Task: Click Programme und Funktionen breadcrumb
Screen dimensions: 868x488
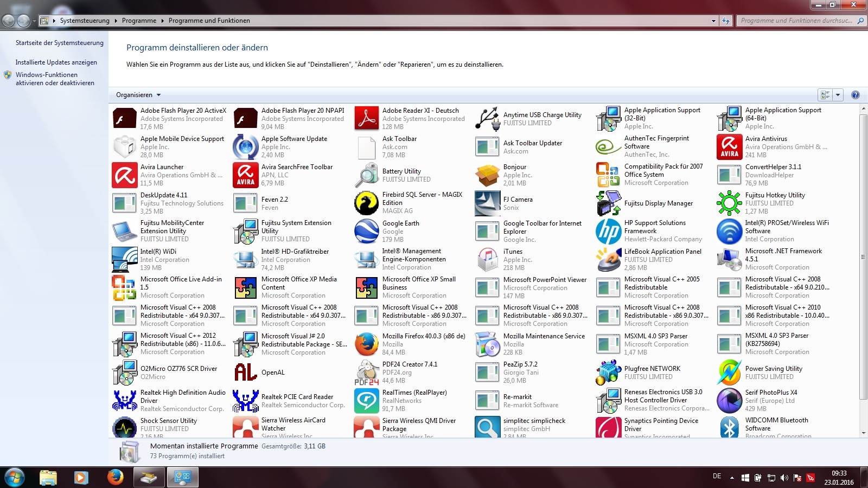Action: click(x=209, y=21)
